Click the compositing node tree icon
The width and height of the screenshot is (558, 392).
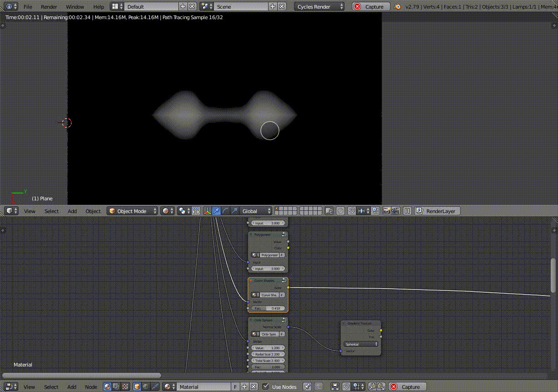point(117,387)
